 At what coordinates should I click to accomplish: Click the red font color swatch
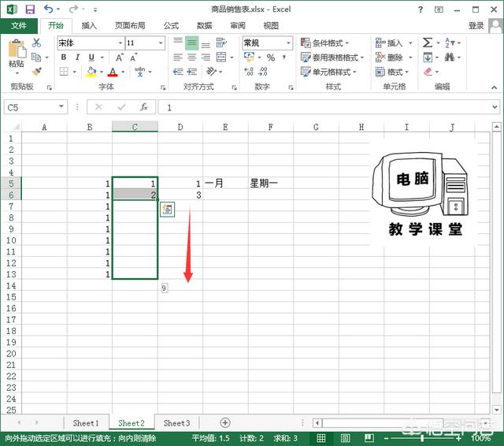[112, 72]
